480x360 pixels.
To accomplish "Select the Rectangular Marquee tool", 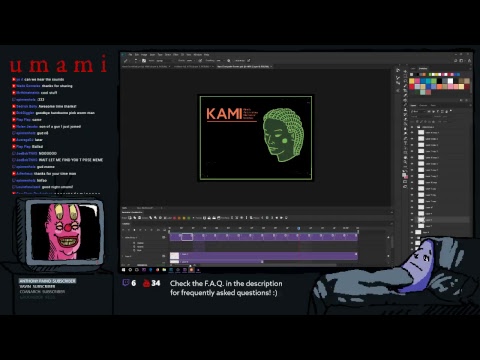I will tap(405, 76).
